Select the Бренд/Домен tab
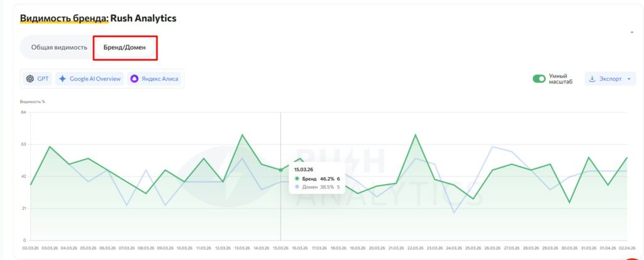The width and height of the screenshot is (644, 260). [x=125, y=48]
